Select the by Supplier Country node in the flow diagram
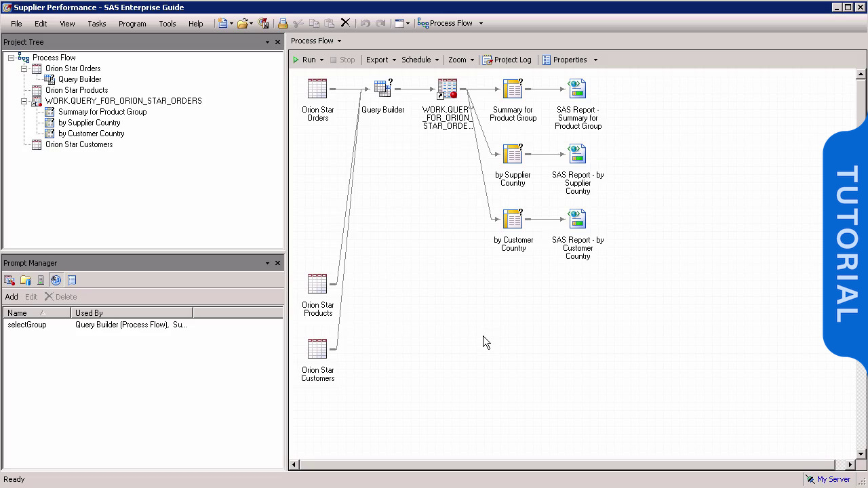Image resolution: width=868 pixels, height=488 pixels. coord(513,165)
